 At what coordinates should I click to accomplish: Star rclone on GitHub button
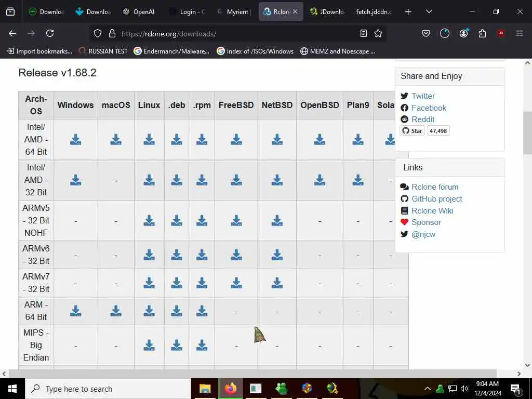pyautogui.click(x=412, y=131)
